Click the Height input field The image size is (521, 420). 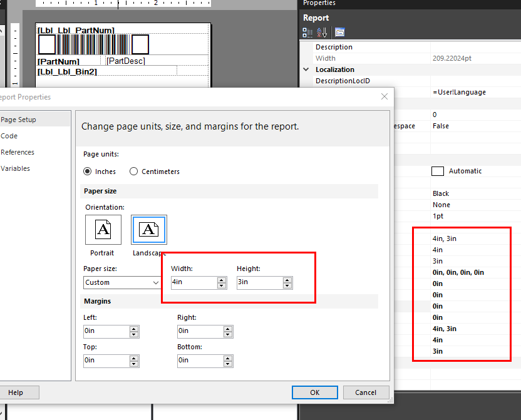pos(260,282)
